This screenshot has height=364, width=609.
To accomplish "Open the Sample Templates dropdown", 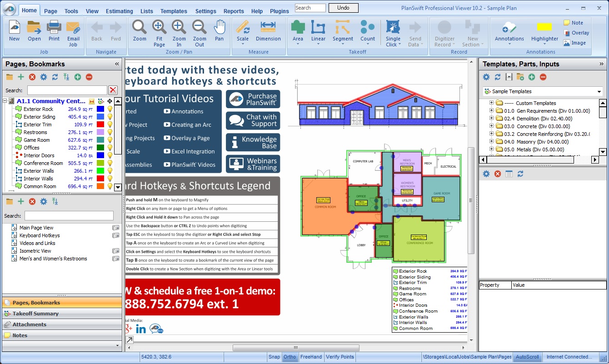I will [x=599, y=92].
